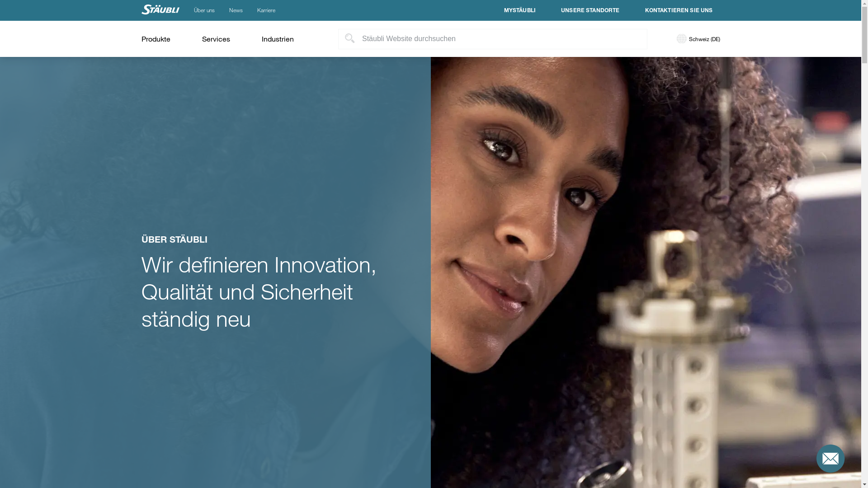The image size is (868, 488).
Task: Open the Karriere page
Action: [x=266, y=10]
